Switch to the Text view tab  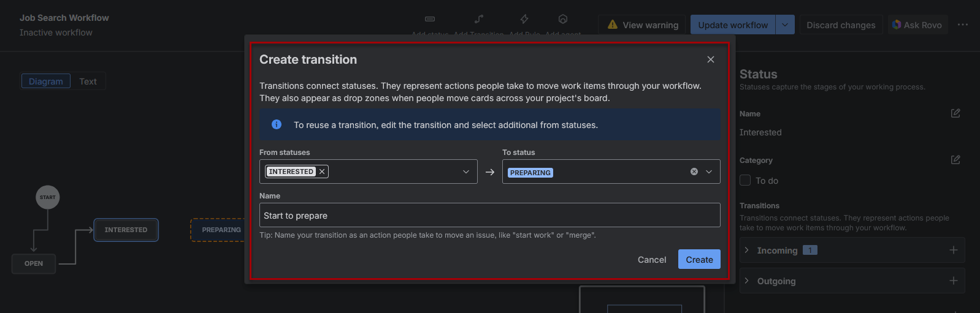[88, 81]
